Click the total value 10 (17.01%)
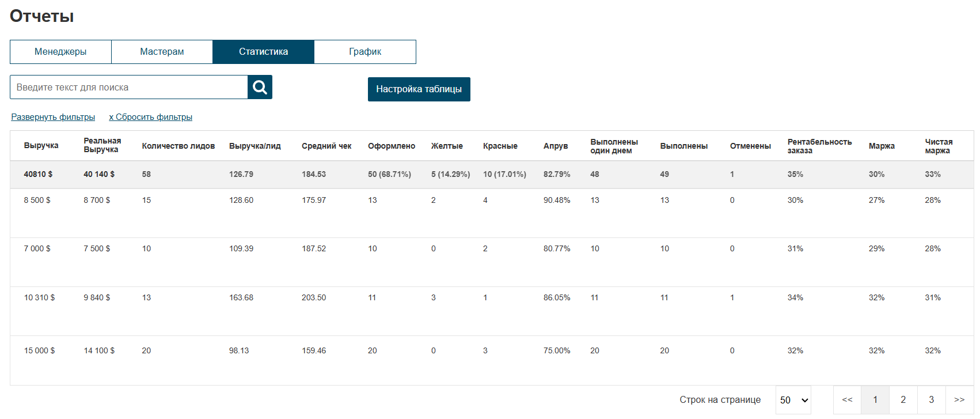The width and height of the screenshot is (980, 419). coord(504,174)
